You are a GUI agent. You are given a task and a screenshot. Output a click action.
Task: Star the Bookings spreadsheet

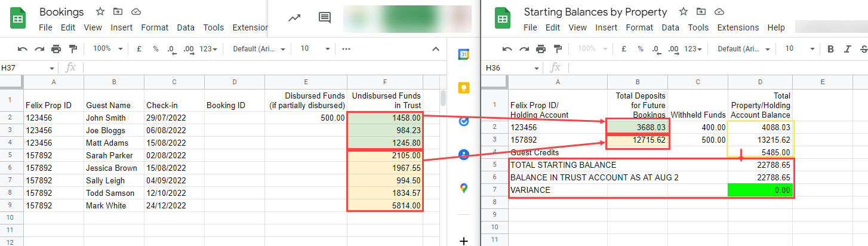(x=100, y=12)
